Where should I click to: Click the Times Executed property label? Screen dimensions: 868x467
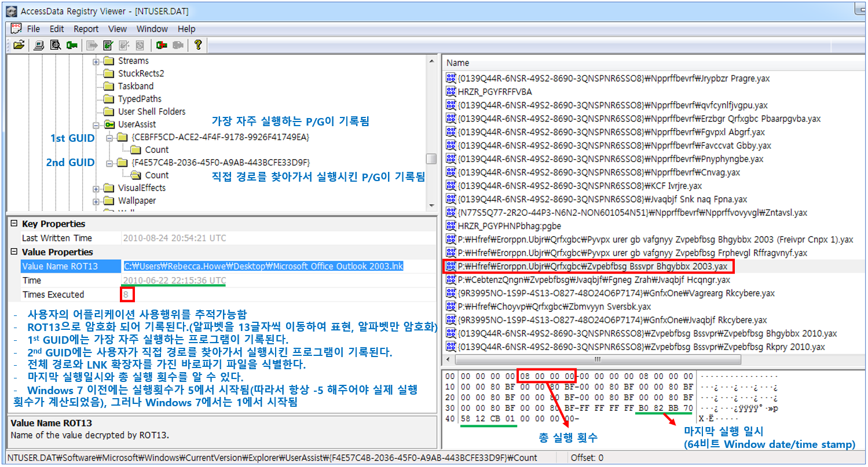click(53, 295)
